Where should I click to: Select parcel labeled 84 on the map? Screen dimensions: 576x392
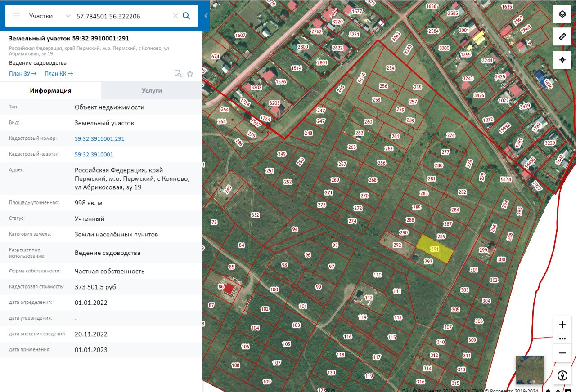242,245
